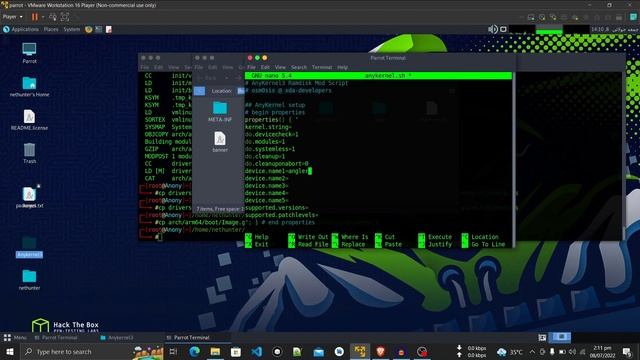Open Task View on Windows taskbar

[173, 351]
